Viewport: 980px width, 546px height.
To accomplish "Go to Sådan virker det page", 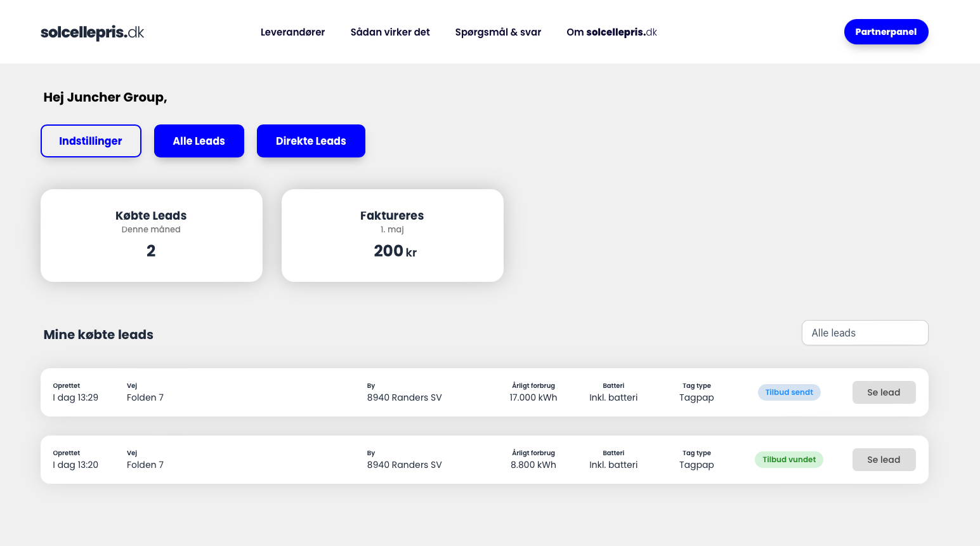I will tap(390, 32).
